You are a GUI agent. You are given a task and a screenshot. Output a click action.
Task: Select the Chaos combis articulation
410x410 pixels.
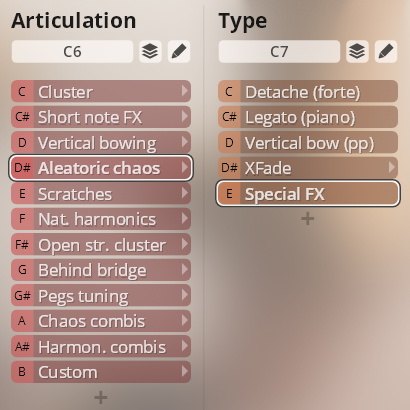coord(101,321)
